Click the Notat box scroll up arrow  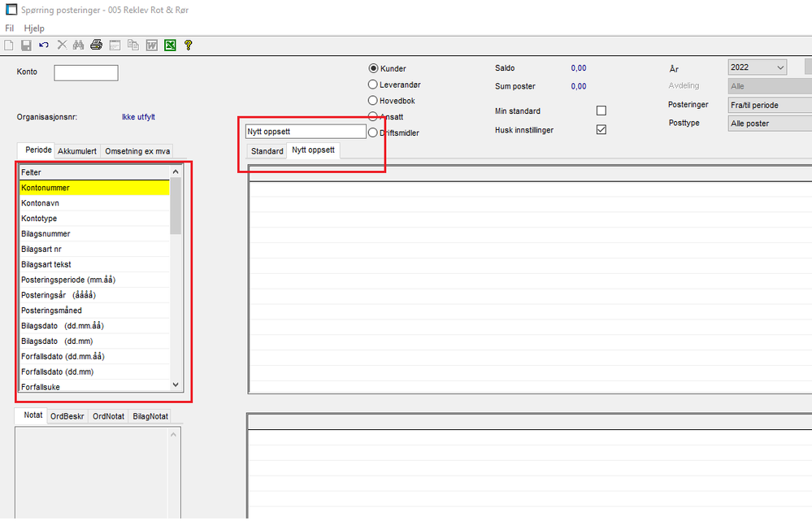point(173,434)
